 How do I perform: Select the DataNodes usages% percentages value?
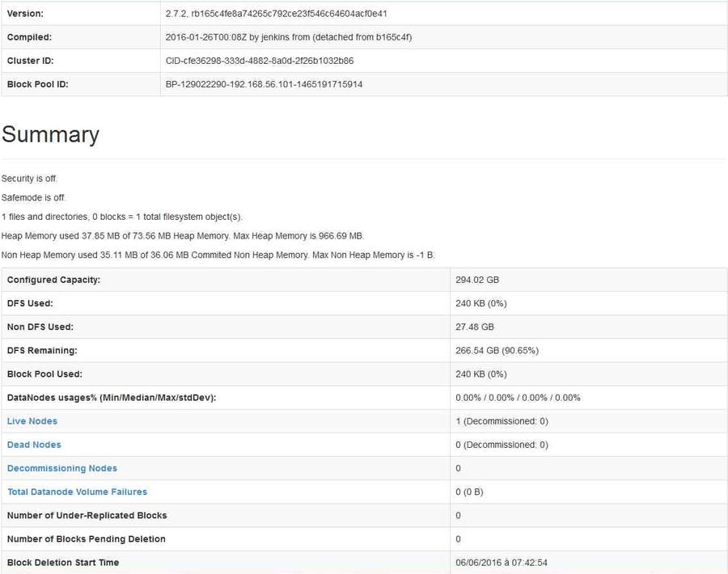coord(518,398)
